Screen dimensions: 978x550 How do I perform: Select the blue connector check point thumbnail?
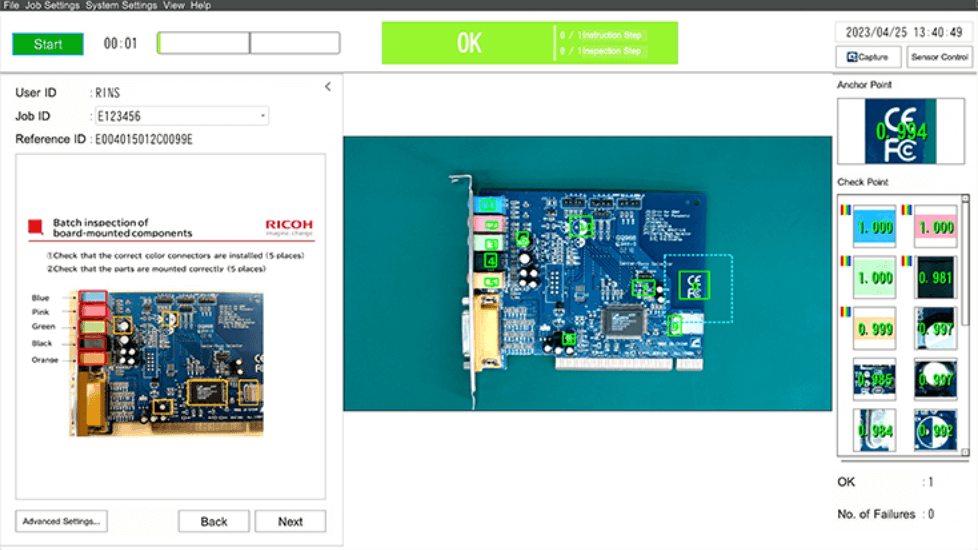tap(868, 227)
